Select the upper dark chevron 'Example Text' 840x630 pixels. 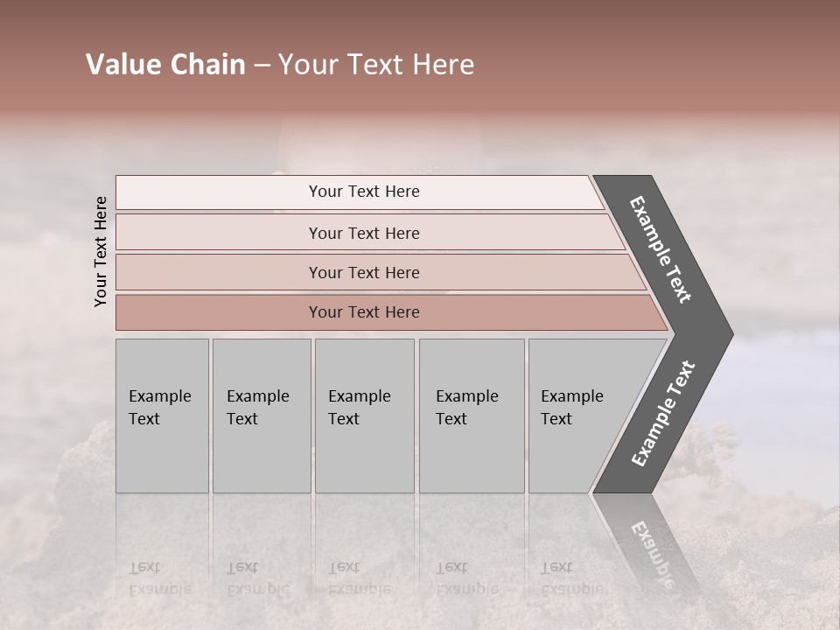coord(661,249)
